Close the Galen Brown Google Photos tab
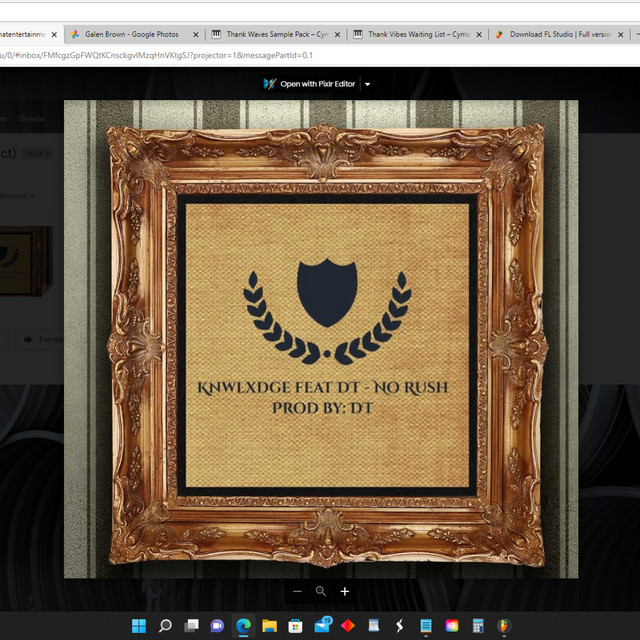The image size is (640, 640). pos(196,34)
